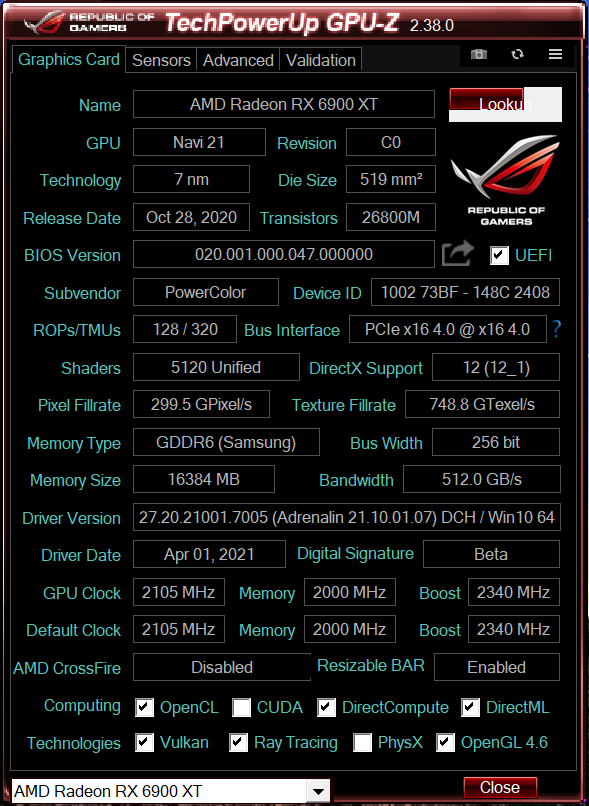The width and height of the screenshot is (589, 806).
Task: Click the Bandwidth field 512.0 GB/s
Action: click(482, 480)
